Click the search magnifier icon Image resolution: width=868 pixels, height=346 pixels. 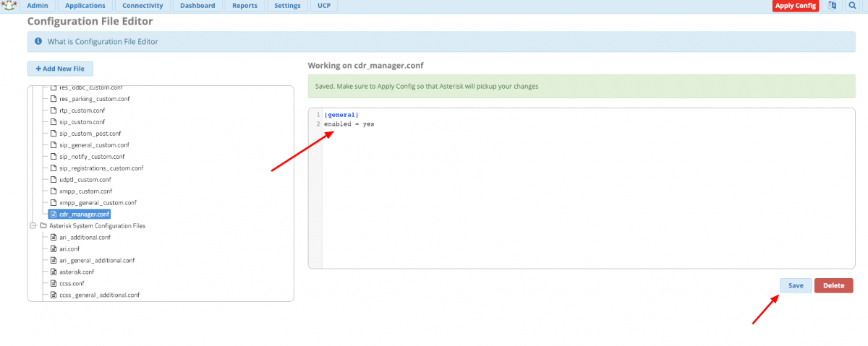pyautogui.click(x=852, y=6)
